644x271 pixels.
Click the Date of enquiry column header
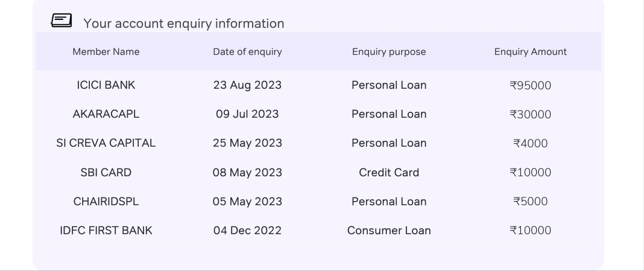[x=247, y=52]
